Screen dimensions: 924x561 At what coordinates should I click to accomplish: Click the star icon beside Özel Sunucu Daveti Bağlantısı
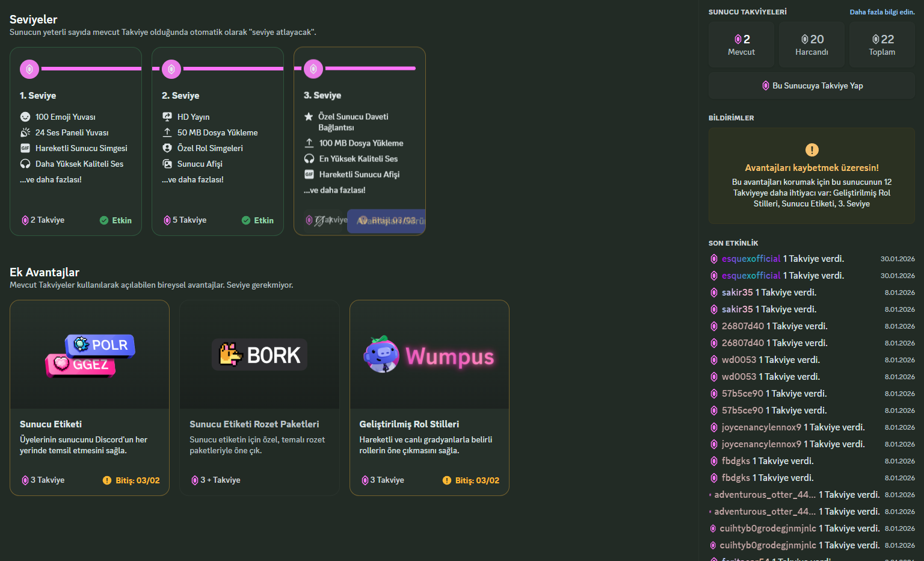point(309,117)
